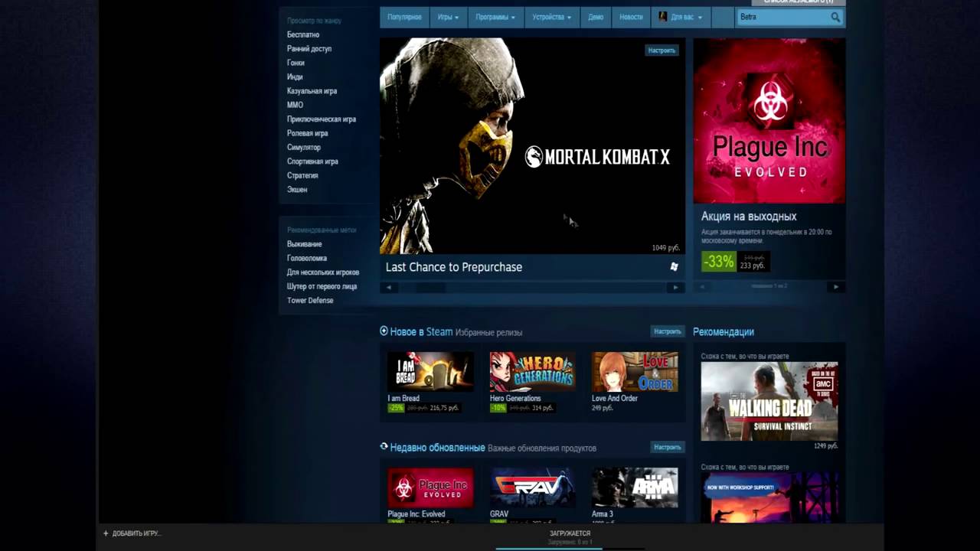This screenshot has height=551, width=980.
Task: Click the Arma 3 game thumbnail
Action: pyautogui.click(x=635, y=487)
